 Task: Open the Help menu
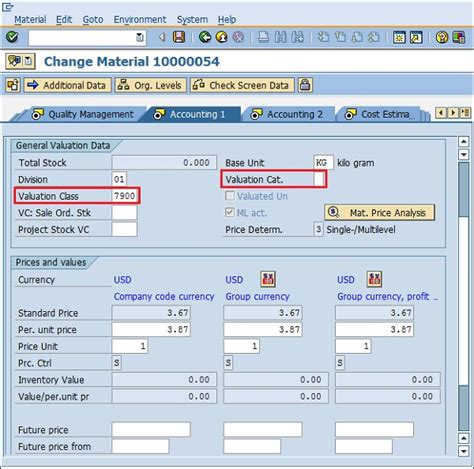[227, 20]
